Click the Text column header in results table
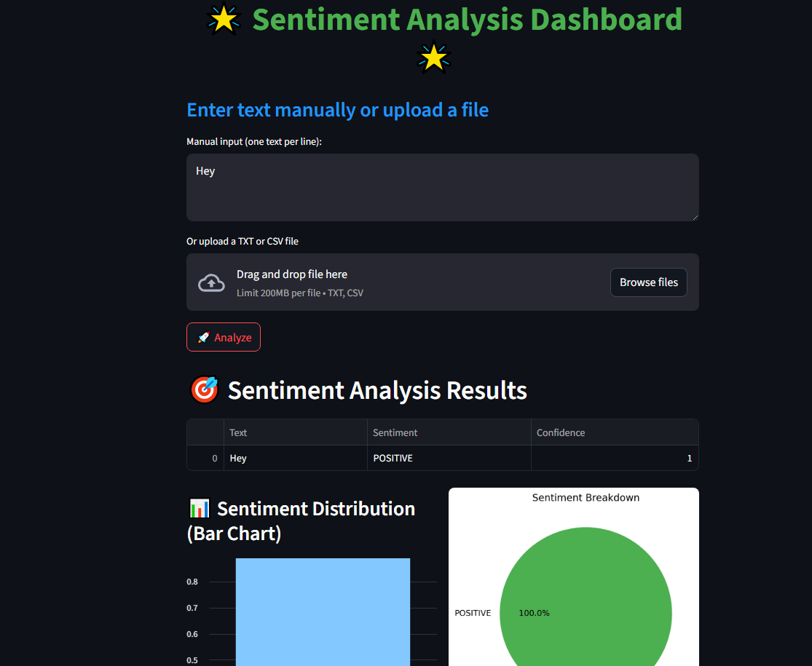812x666 pixels. click(238, 432)
